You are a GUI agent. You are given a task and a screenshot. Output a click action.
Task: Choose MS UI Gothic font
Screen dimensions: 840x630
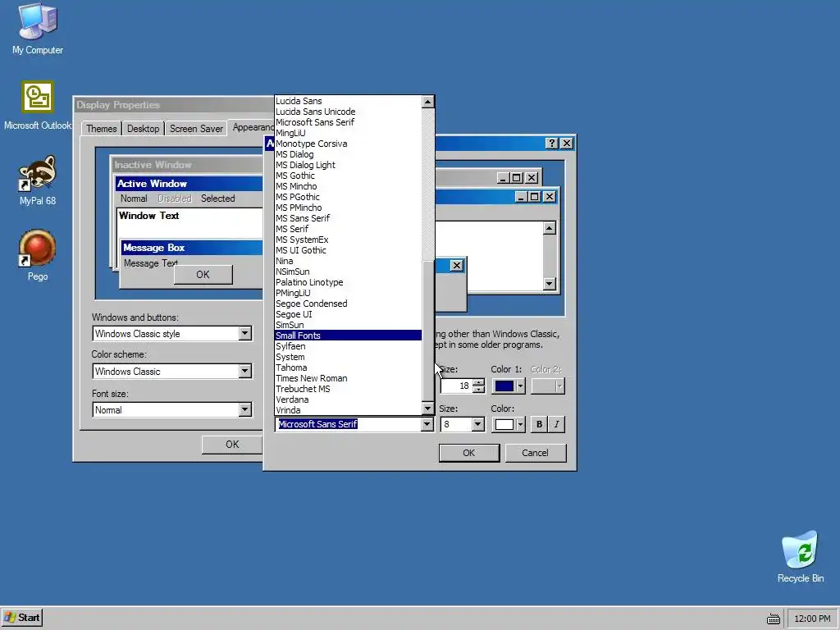point(348,250)
